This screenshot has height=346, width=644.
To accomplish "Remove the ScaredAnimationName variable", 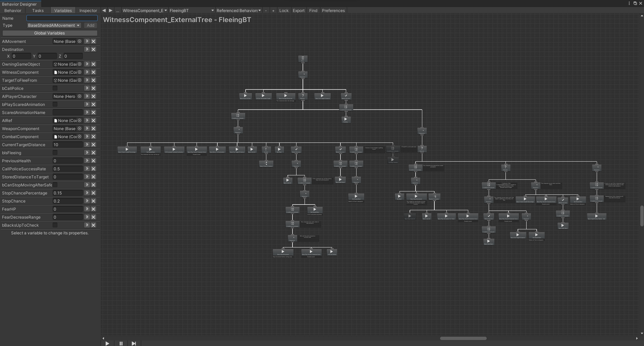I will click(x=94, y=112).
